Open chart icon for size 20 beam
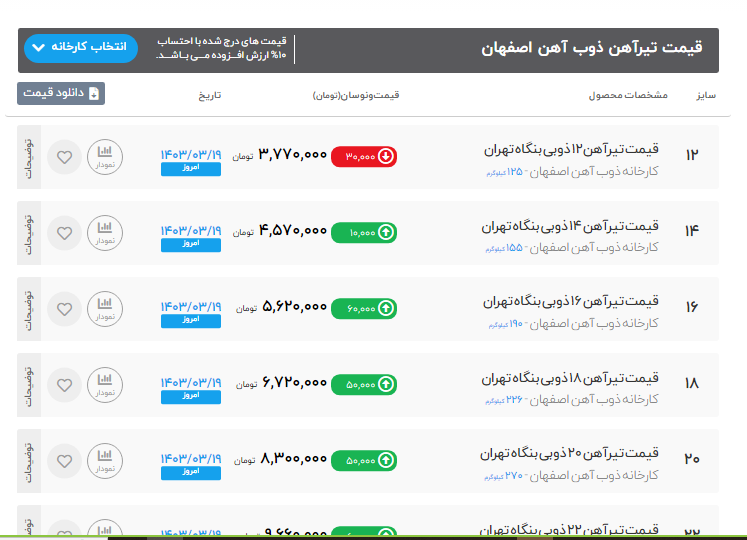The height and width of the screenshot is (540, 747). point(105,459)
